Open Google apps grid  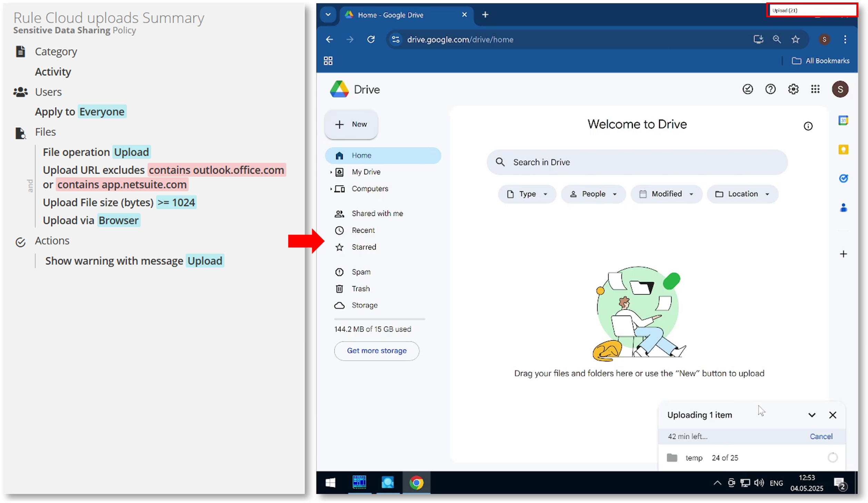pyautogui.click(x=815, y=89)
